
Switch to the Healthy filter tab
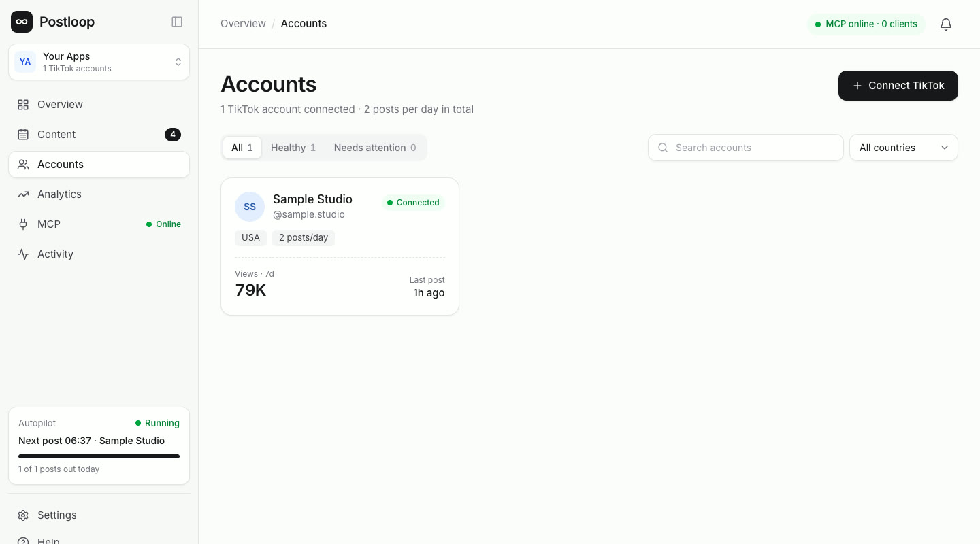(x=293, y=148)
